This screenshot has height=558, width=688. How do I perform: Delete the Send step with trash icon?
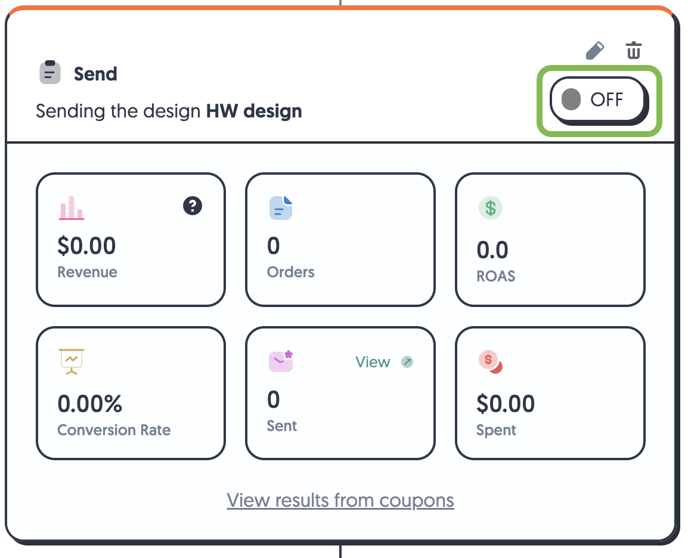click(634, 50)
